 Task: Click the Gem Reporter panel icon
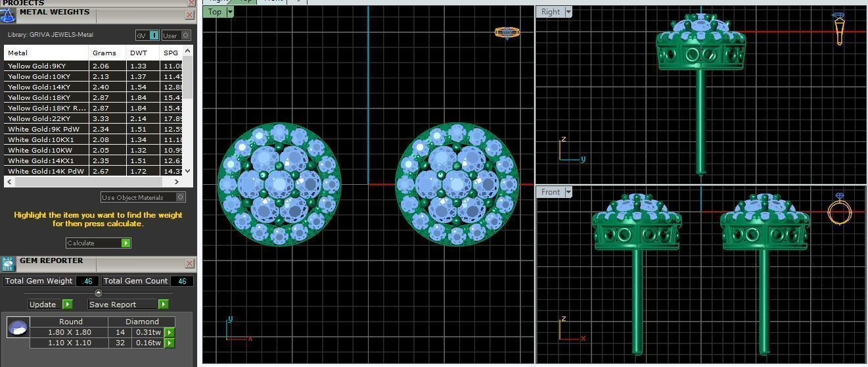click(8, 264)
